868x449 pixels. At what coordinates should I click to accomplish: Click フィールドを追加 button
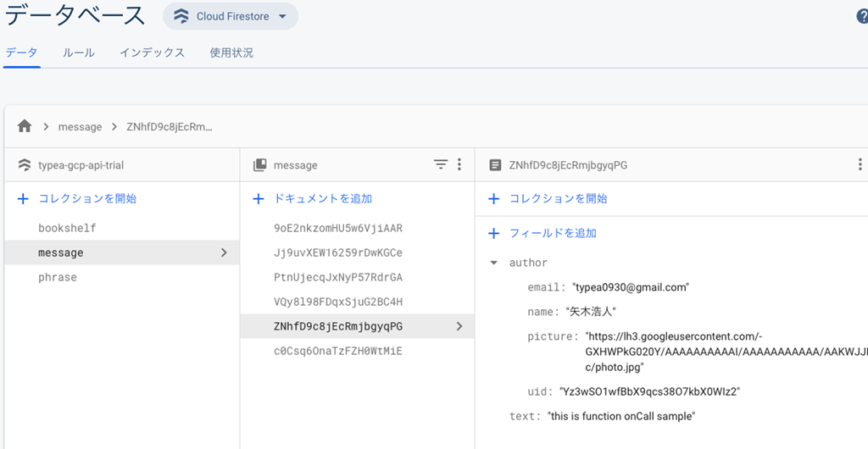pos(544,233)
